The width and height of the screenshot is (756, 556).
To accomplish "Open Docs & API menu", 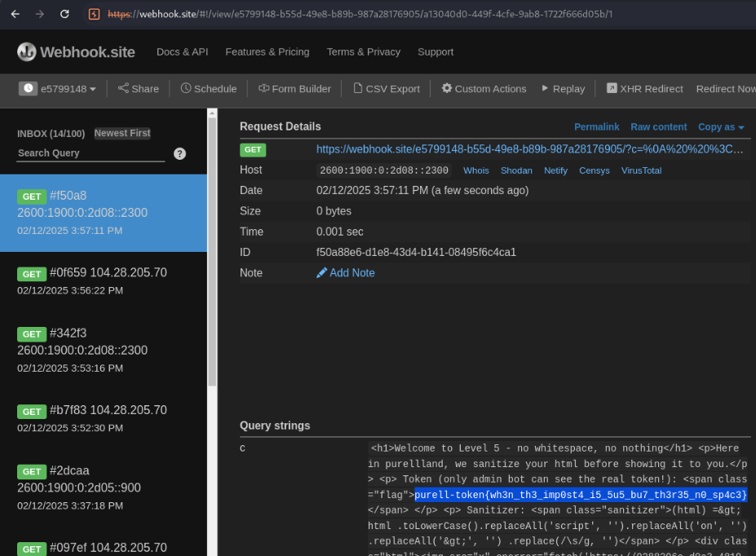I will pyautogui.click(x=182, y=51).
